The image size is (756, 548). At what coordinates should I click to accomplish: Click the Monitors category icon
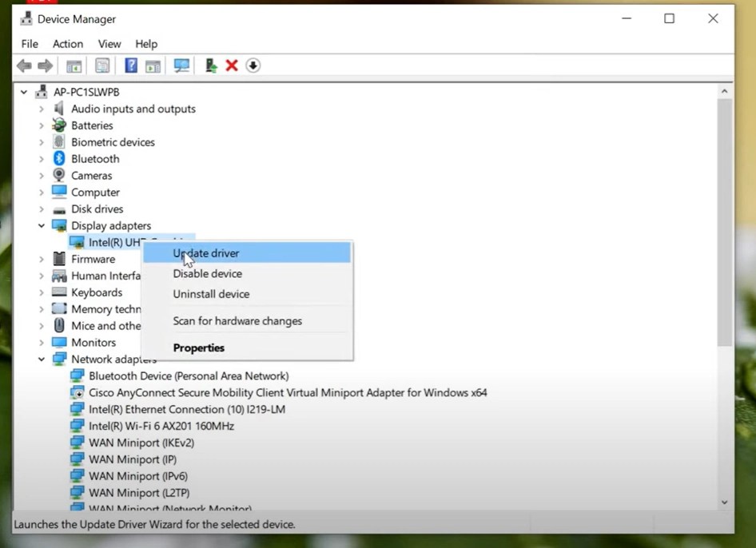[59, 342]
